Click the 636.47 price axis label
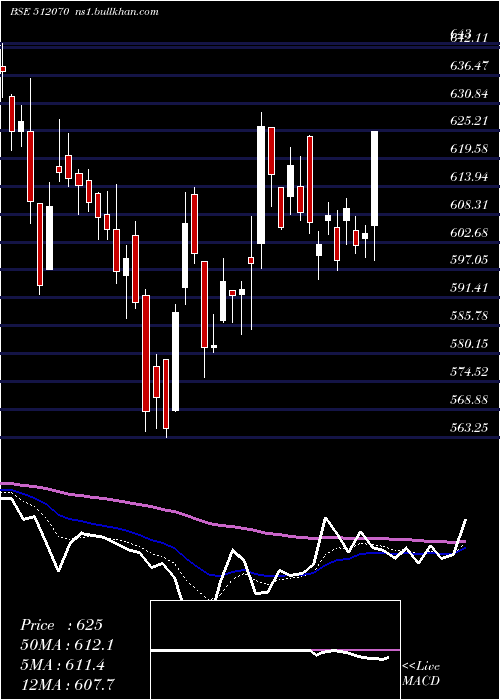 pyautogui.click(x=469, y=66)
